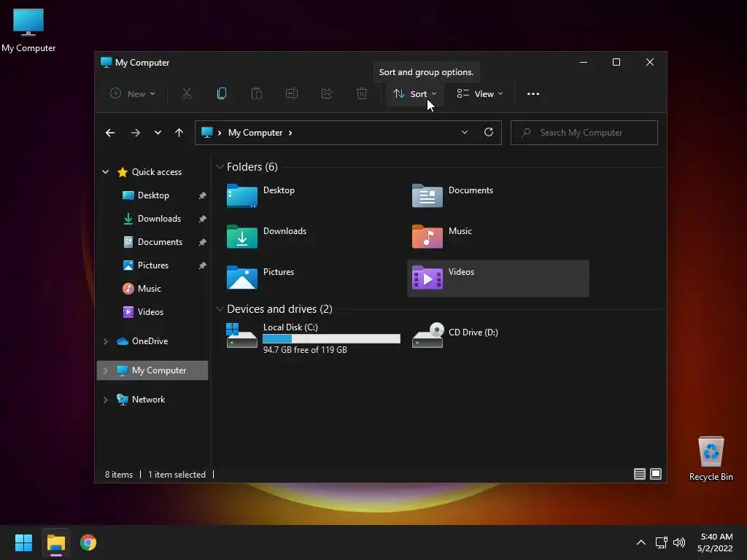The height and width of the screenshot is (560, 747).
Task: Unpin Downloads using its pin icon
Action: 202,219
